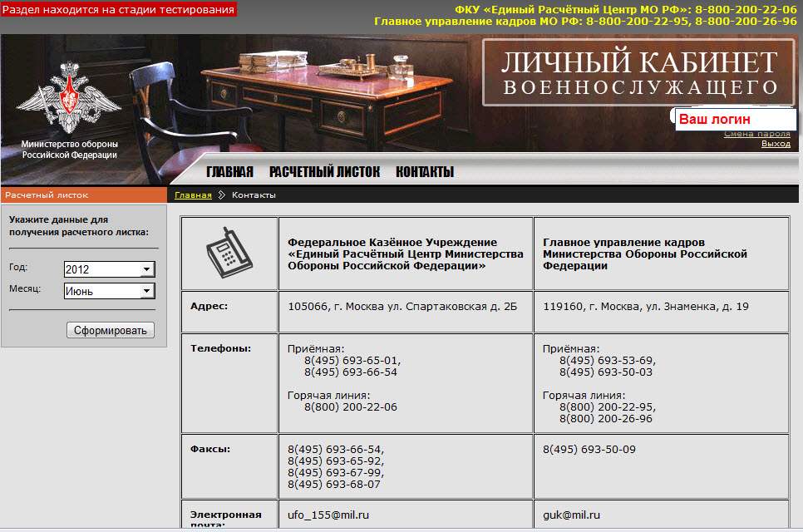Click the guk@mil.ru email address

click(571, 515)
